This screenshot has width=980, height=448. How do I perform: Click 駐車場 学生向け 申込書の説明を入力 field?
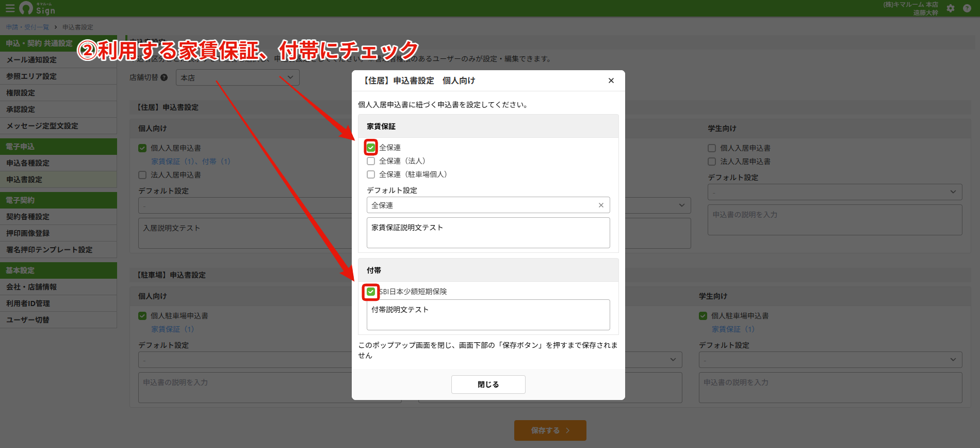tap(830, 388)
